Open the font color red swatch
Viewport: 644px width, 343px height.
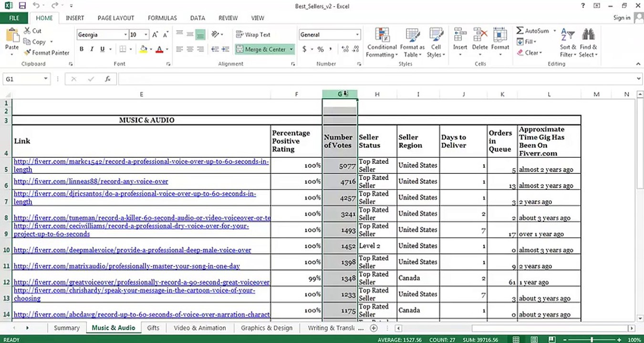(x=159, y=49)
